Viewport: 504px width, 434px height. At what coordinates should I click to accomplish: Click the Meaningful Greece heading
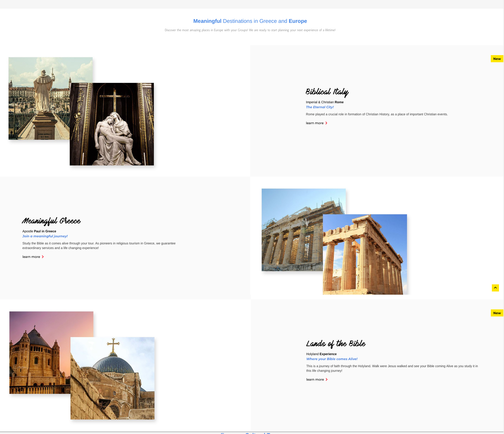pyautogui.click(x=51, y=221)
